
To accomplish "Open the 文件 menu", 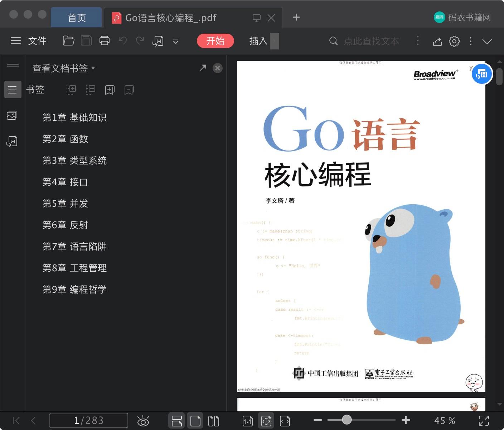I will [37, 41].
